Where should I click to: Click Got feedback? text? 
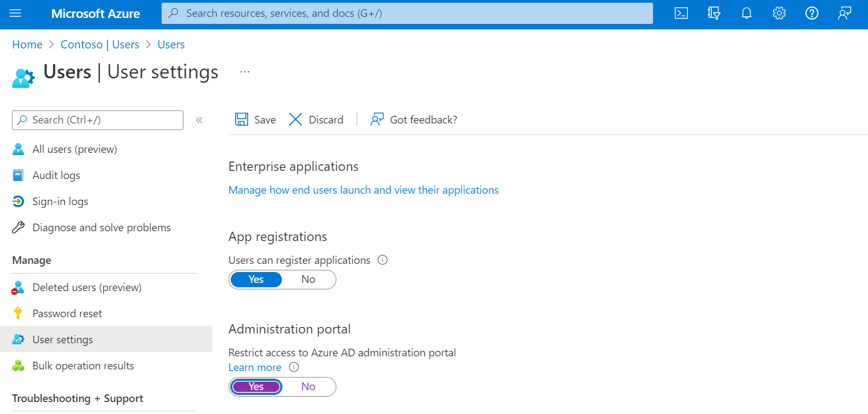423,120
